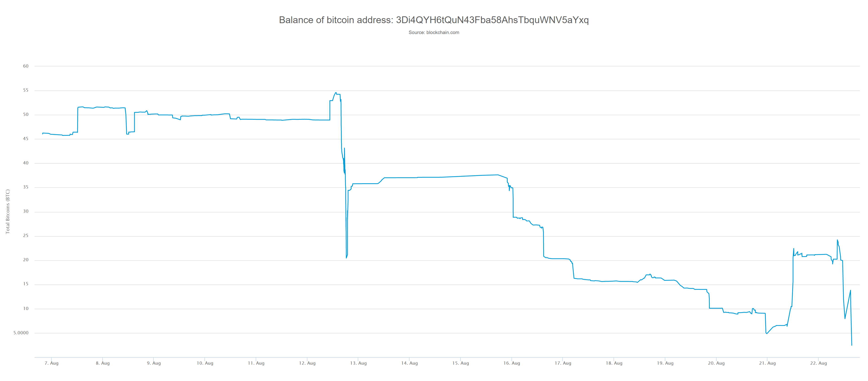Click the final low point at the line's end

point(851,345)
